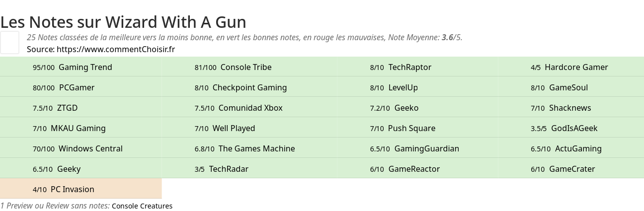Select The Games Machine review
The width and height of the screenshot is (644, 211).
(256, 148)
